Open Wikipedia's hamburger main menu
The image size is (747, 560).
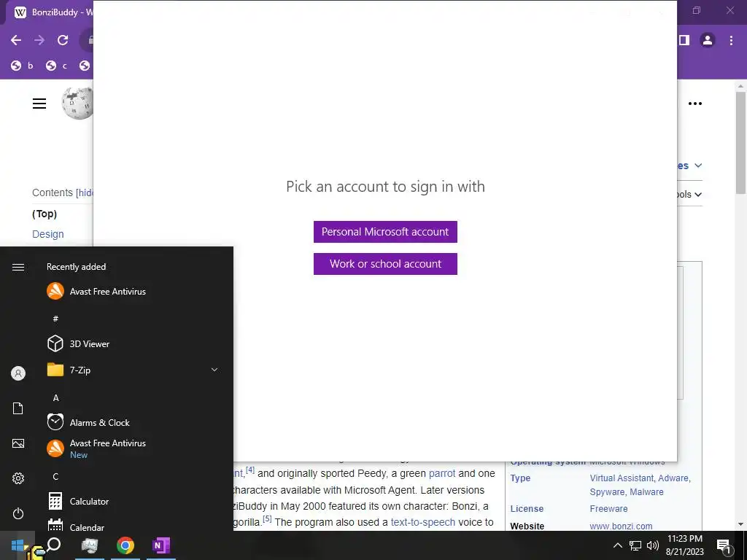[x=39, y=104]
